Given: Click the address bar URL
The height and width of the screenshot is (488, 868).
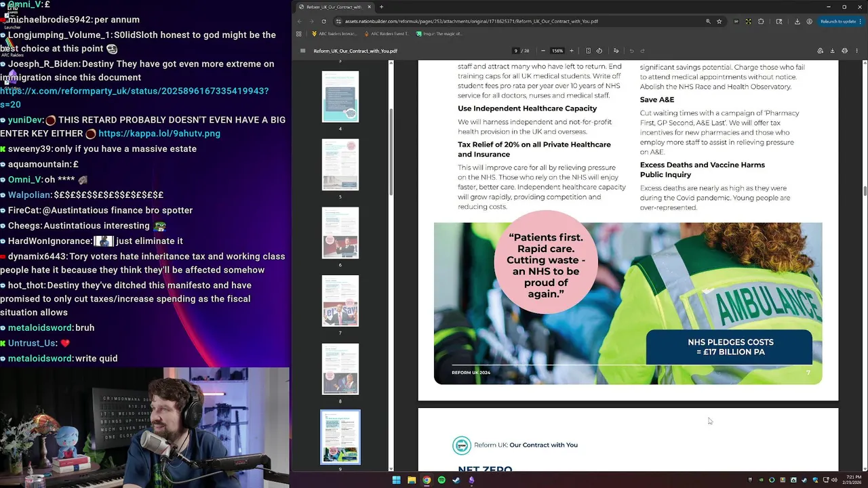Looking at the screenshot, I should click(x=471, y=21).
